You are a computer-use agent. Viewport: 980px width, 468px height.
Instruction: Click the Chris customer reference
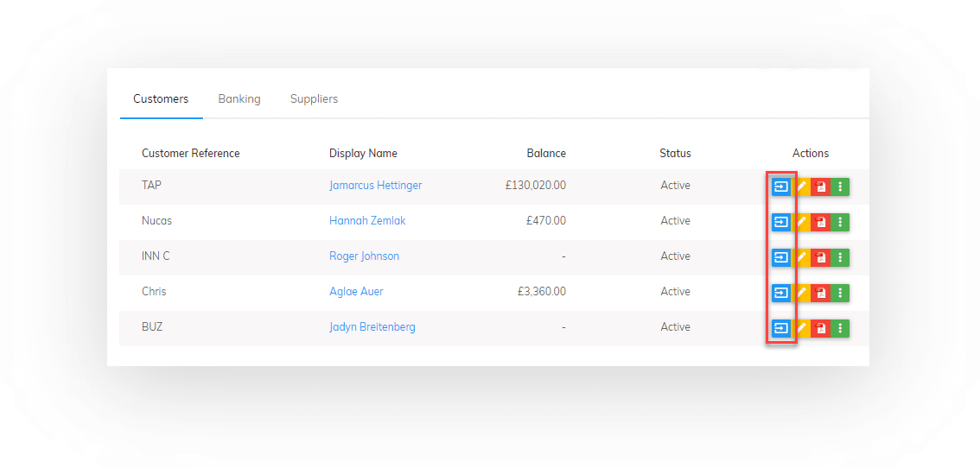(x=154, y=292)
